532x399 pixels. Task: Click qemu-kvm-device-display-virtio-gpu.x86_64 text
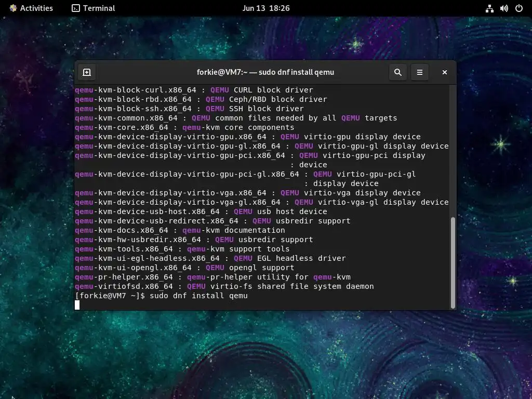click(170, 137)
